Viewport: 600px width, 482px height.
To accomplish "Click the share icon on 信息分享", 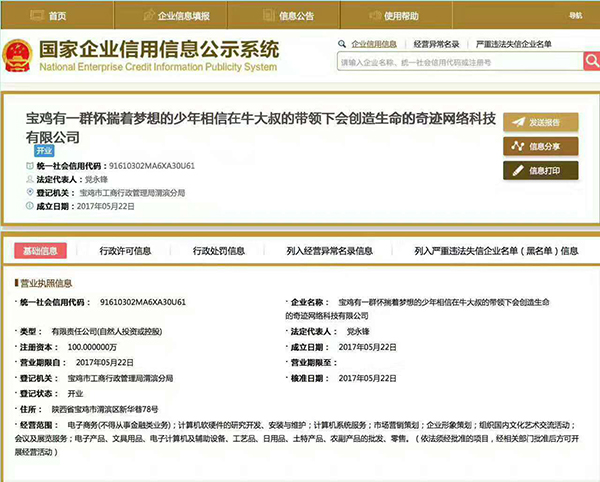I will coord(518,146).
